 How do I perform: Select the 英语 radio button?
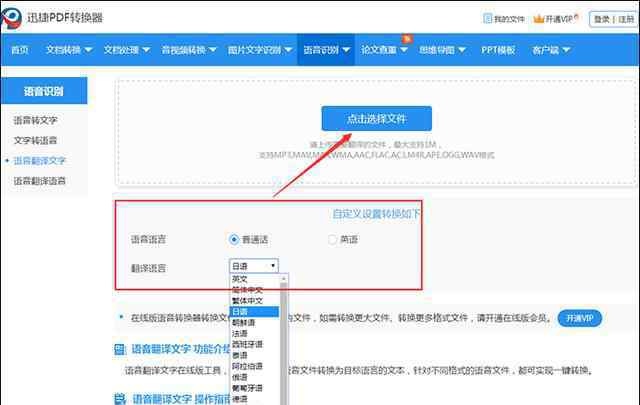click(333, 239)
